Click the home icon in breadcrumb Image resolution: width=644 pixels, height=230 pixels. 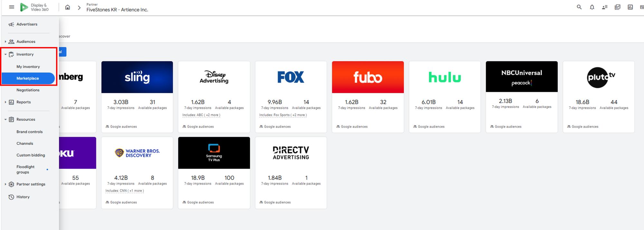[x=68, y=7]
